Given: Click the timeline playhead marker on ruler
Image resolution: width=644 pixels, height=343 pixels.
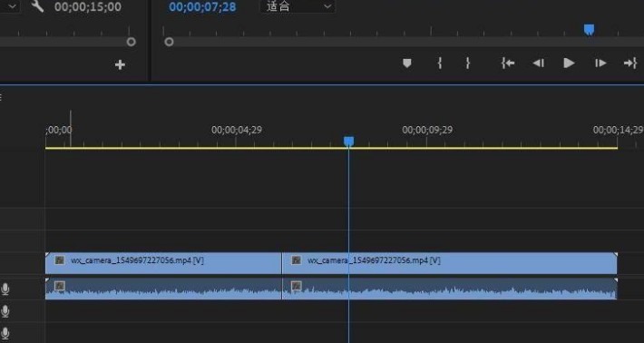Looking at the screenshot, I should click(x=348, y=142).
